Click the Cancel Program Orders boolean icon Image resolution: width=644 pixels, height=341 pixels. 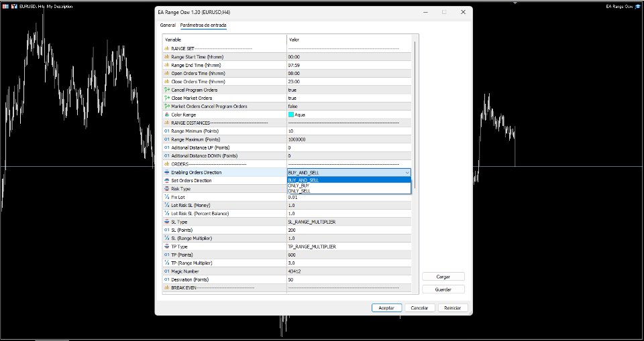coord(167,90)
